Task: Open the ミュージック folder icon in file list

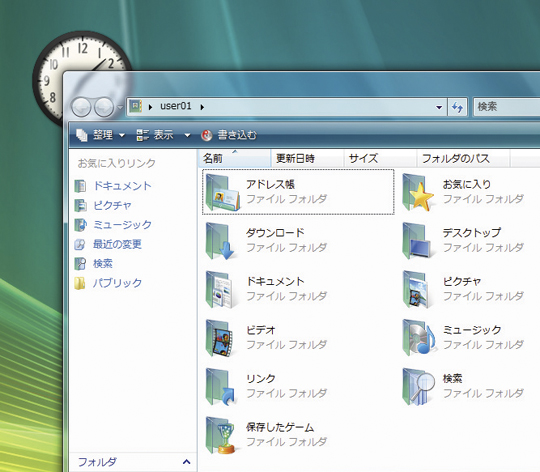Action: coord(419,338)
